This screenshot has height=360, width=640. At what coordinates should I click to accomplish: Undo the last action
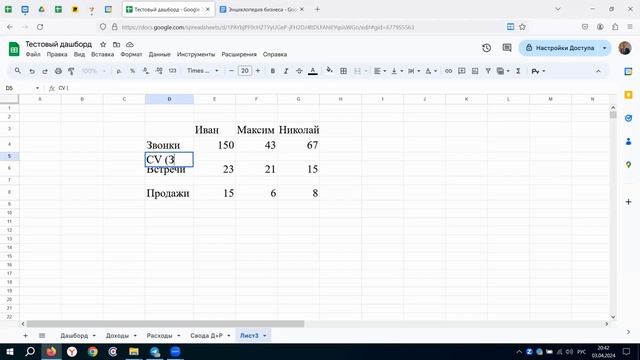click(x=31, y=71)
